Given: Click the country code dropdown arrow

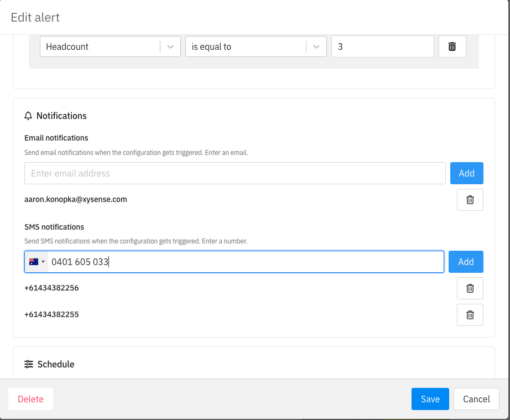Looking at the screenshot, I should [43, 262].
